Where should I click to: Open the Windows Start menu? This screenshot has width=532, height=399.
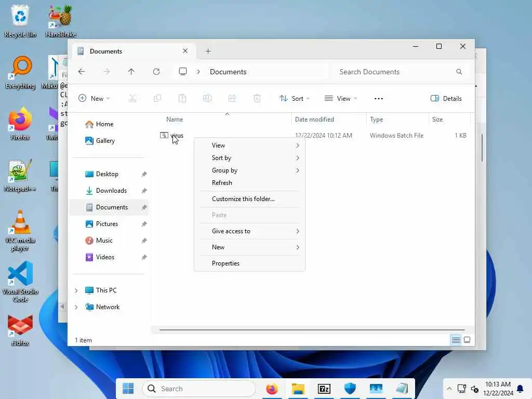click(128, 389)
